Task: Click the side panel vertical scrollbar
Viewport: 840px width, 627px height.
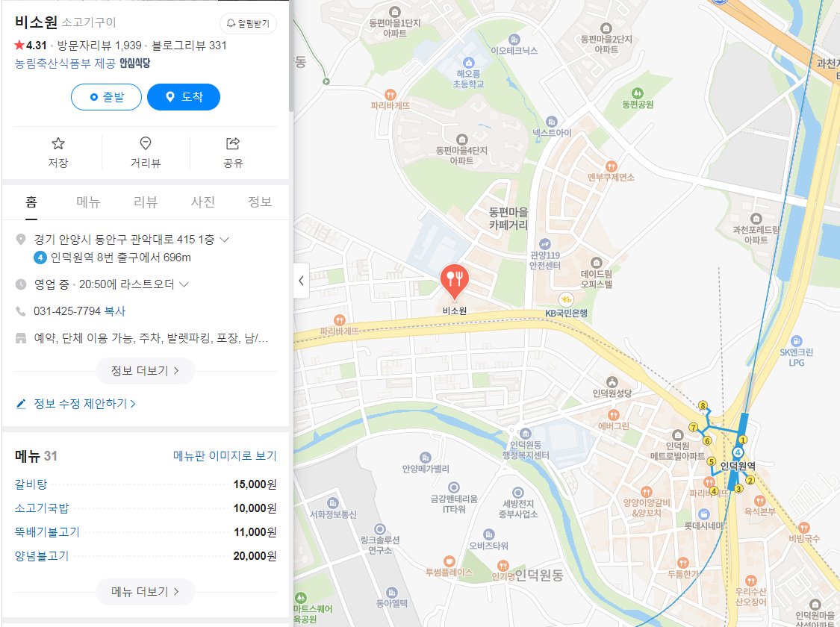Action: click(291, 56)
